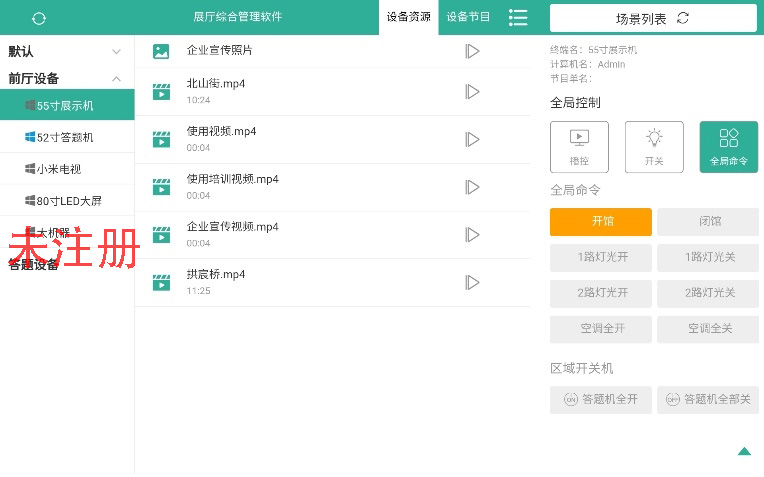Screen dimensions: 764x477
Task: Select the 80寸LED大屏 device
Action: point(67,201)
